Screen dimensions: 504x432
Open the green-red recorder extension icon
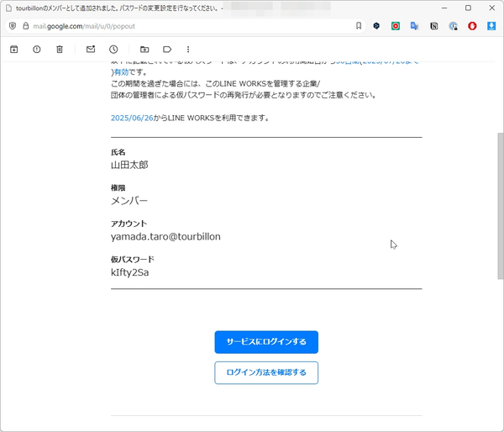(396, 26)
